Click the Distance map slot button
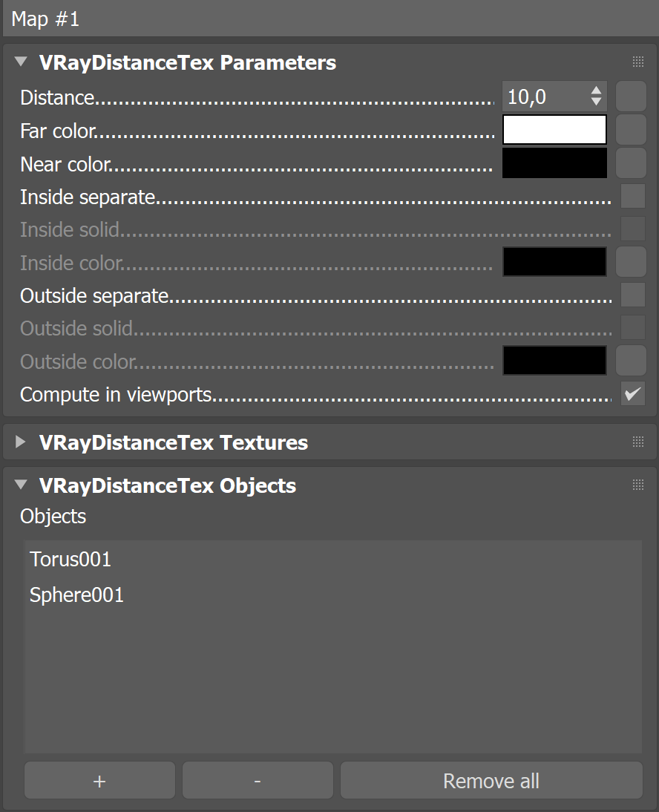This screenshot has width=659, height=812. (631, 96)
